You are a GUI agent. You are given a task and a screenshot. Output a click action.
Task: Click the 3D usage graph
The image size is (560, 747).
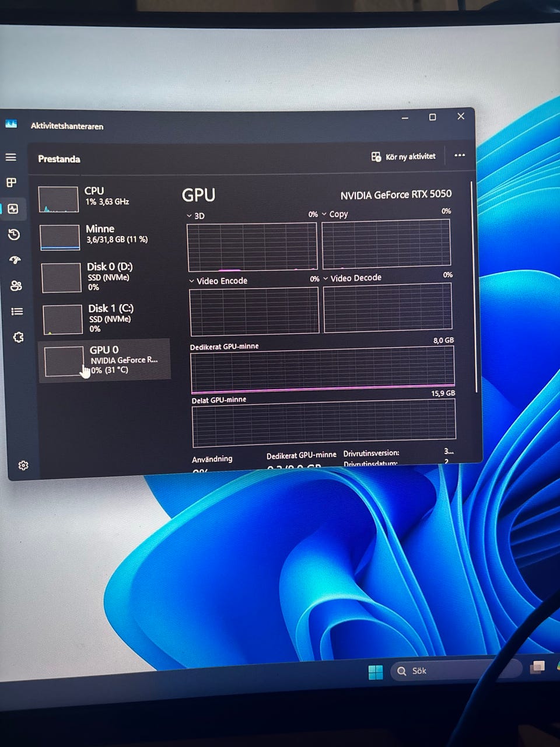(x=252, y=246)
